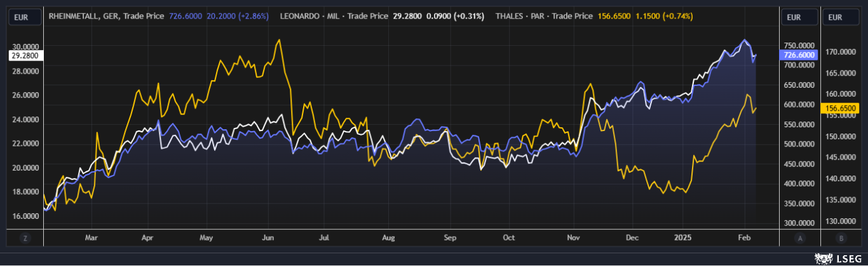Select the RHEINMETALL, GER Trade Price legend
This screenshot has height=266, width=868.
pos(107,15)
